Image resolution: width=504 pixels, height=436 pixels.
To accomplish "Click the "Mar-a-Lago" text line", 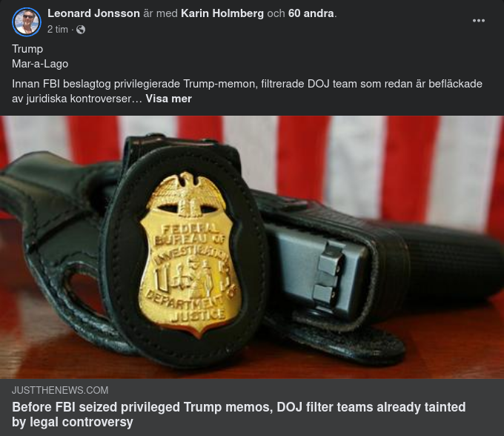I will (x=40, y=64).
